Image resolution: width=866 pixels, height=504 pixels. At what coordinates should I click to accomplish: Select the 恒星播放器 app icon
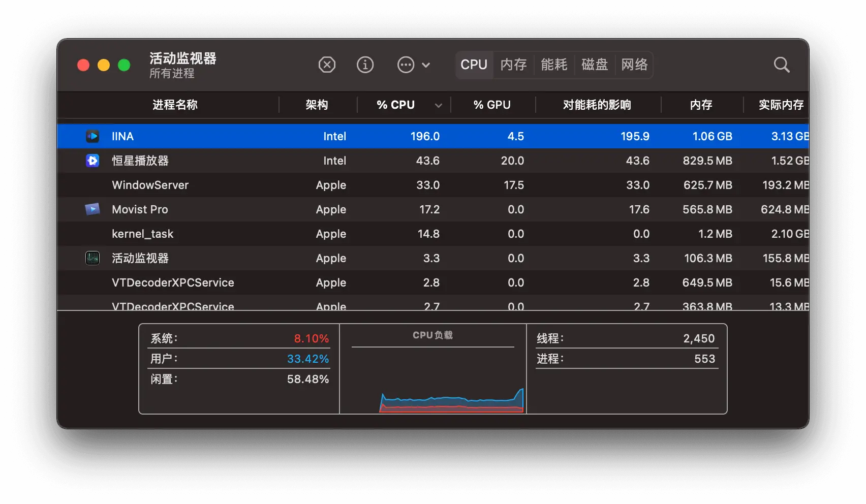pyautogui.click(x=92, y=161)
